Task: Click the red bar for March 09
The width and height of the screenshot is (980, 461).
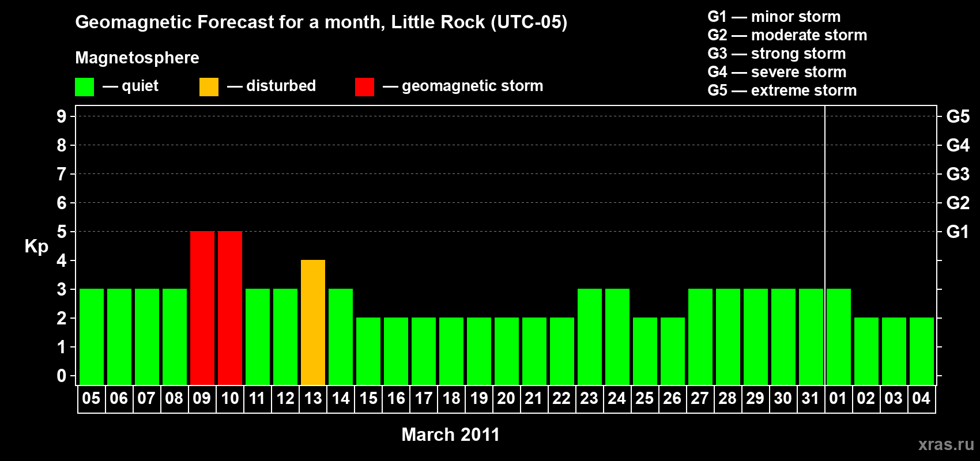Action: (202, 308)
